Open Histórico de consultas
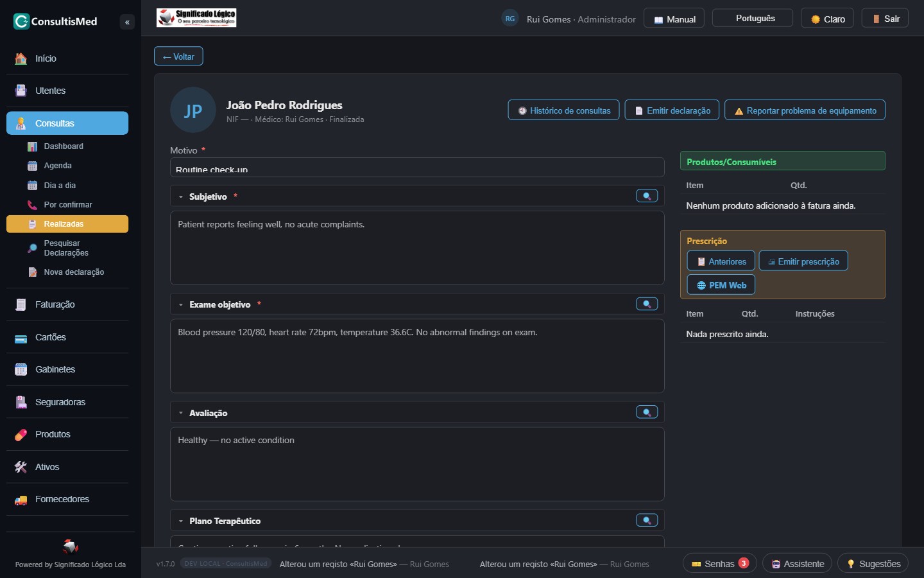The height and width of the screenshot is (578, 924). point(564,110)
